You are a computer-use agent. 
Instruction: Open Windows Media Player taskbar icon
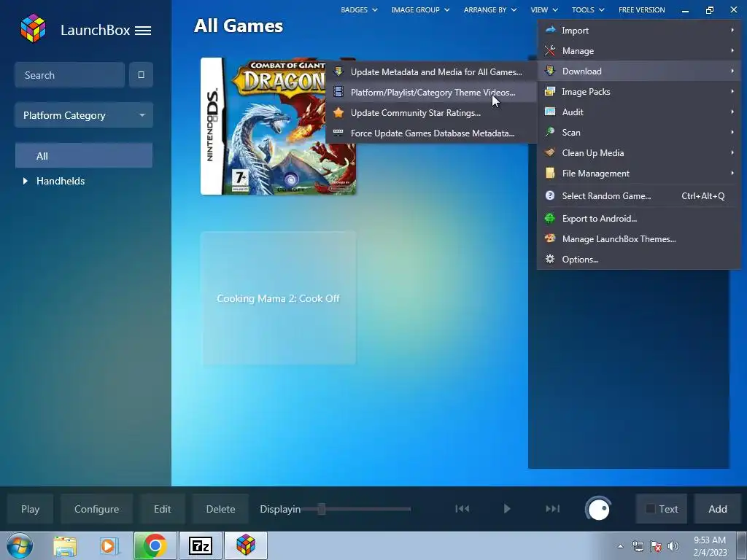click(109, 545)
